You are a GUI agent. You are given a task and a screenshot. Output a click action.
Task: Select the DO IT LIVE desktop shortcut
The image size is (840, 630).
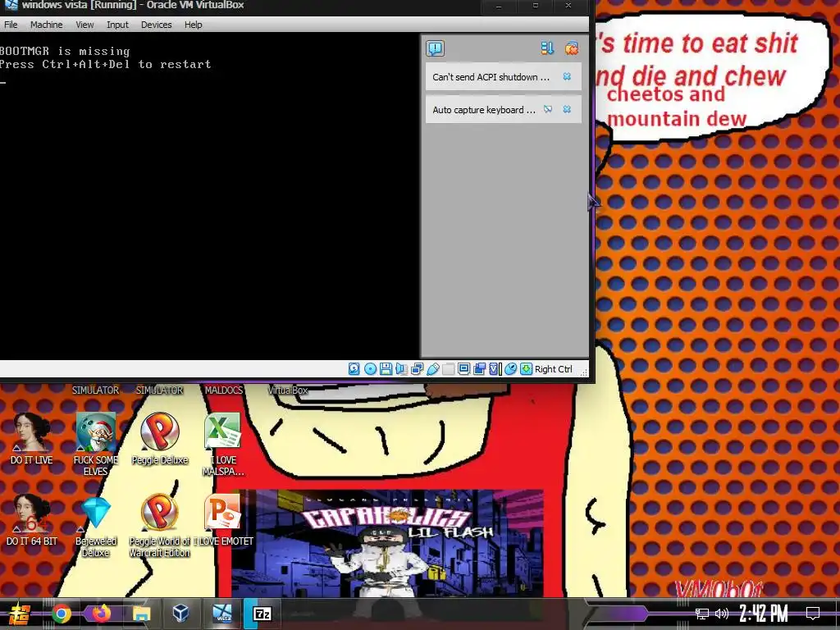pyautogui.click(x=32, y=438)
